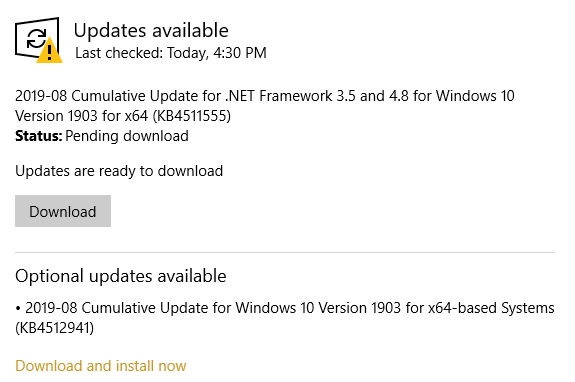Click the bullet point before the optional update
575x382 pixels.
coord(18,309)
